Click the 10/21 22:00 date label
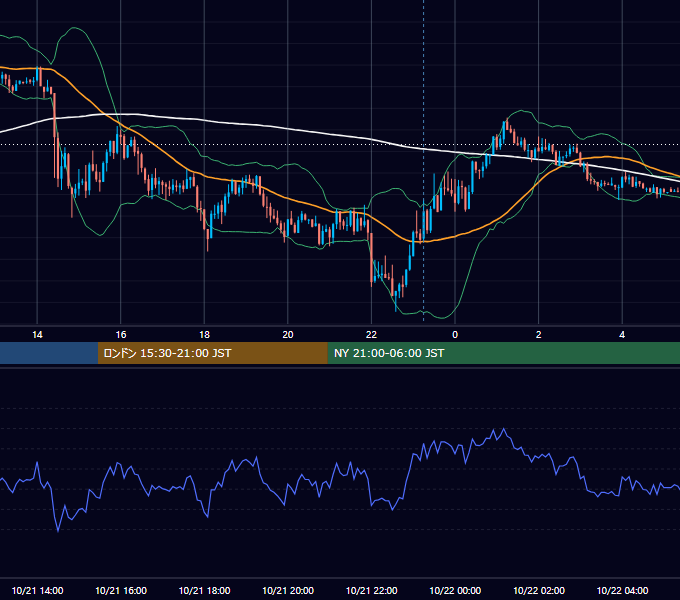680x600 pixels. pyautogui.click(x=371, y=590)
